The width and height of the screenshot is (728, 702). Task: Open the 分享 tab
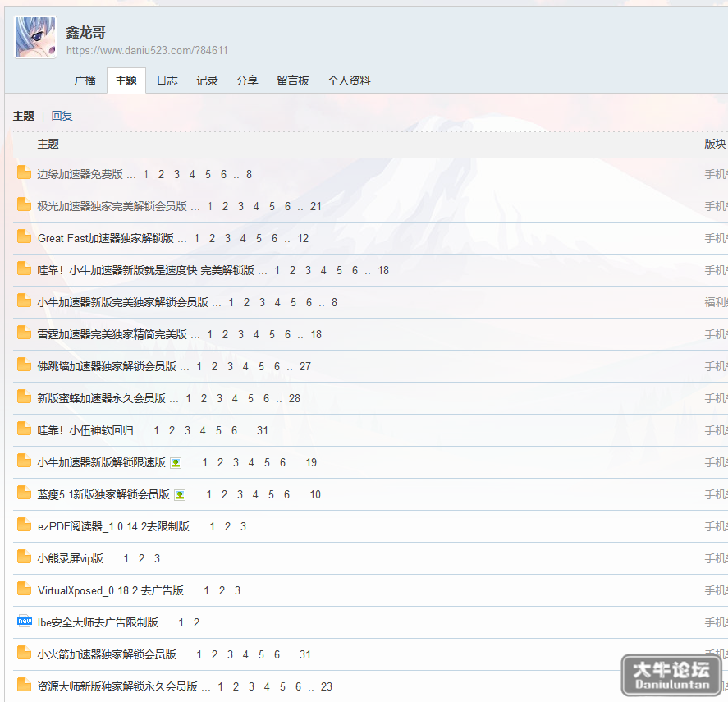(248, 80)
